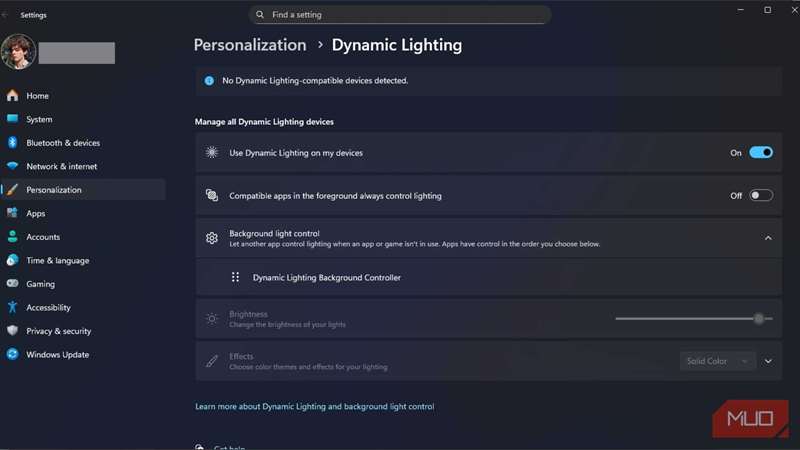This screenshot has height=450, width=800.
Task: Open Learn more about Dynamic Lighting link
Action: tap(314, 407)
